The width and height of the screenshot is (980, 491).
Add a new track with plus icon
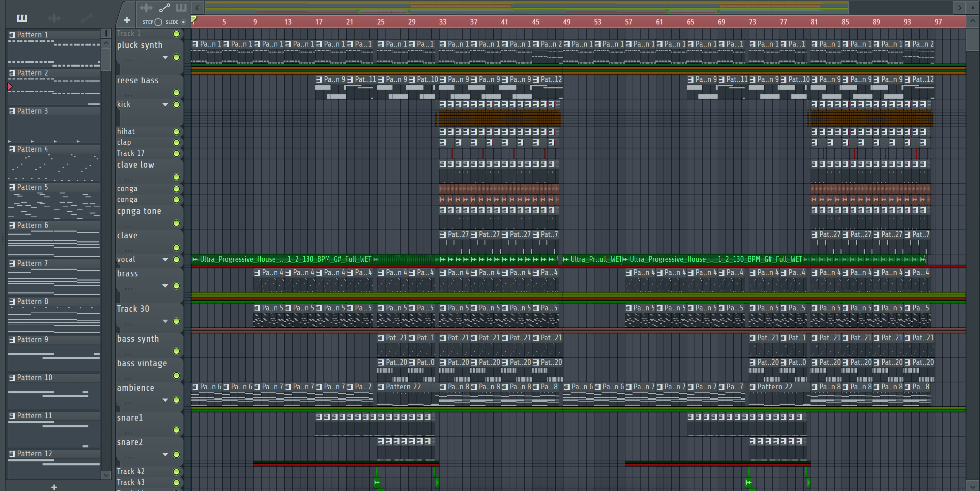point(127,20)
